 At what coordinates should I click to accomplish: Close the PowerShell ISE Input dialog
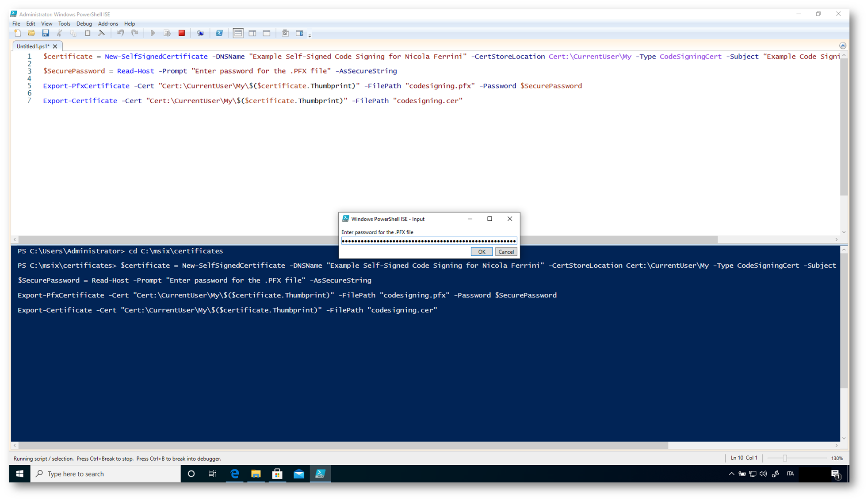click(x=510, y=219)
